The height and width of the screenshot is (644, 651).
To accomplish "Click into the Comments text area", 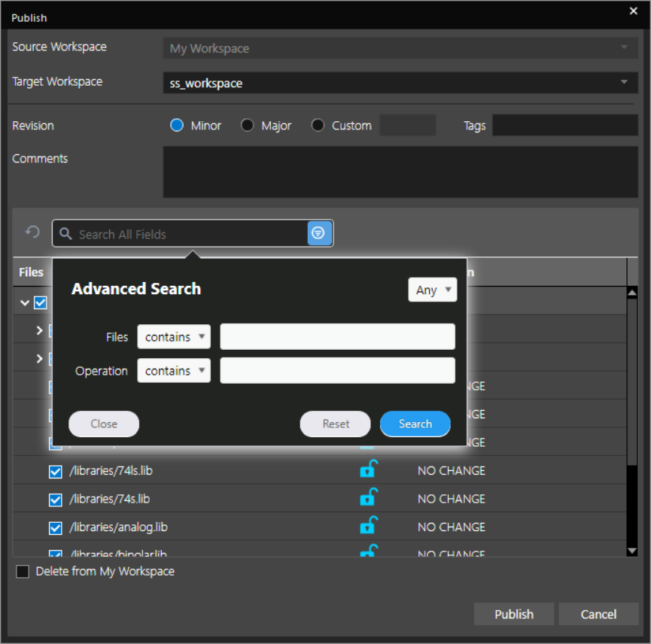I will click(x=400, y=172).
